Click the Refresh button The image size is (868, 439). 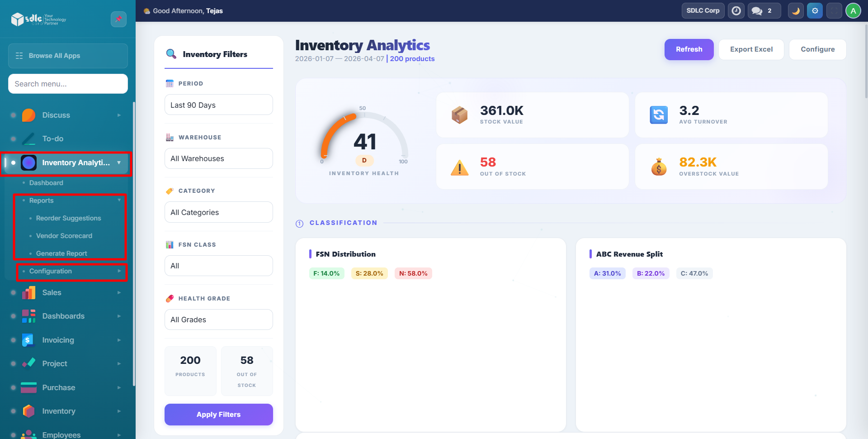(689, 49)
